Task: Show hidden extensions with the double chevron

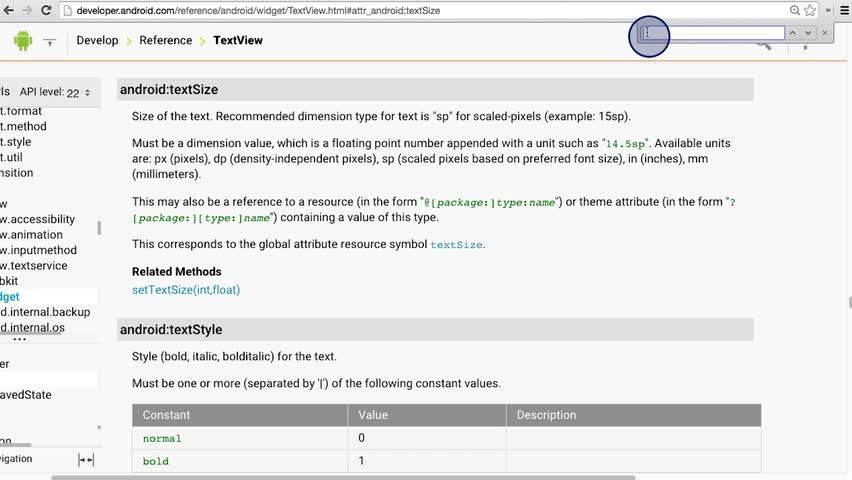Action: tap(828, 10)
